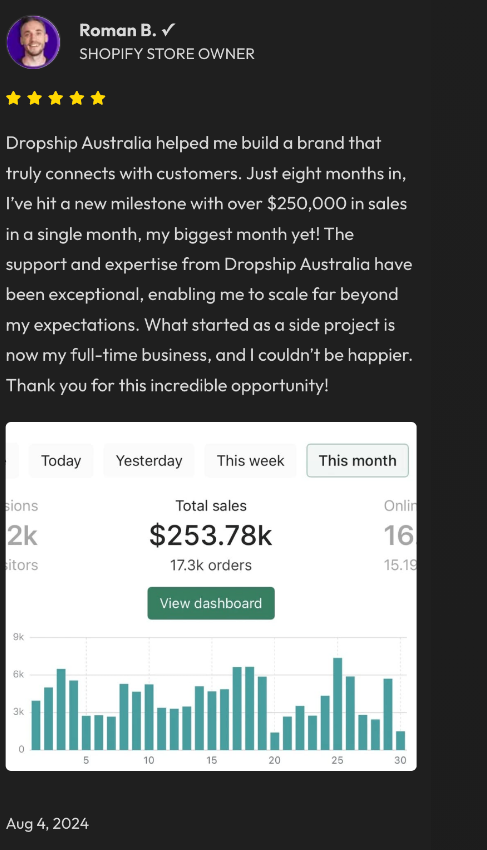The height and width of the screenshot is (850, 487).
Task: Click the 17.3k orders label
Action: tap(211, 565)
